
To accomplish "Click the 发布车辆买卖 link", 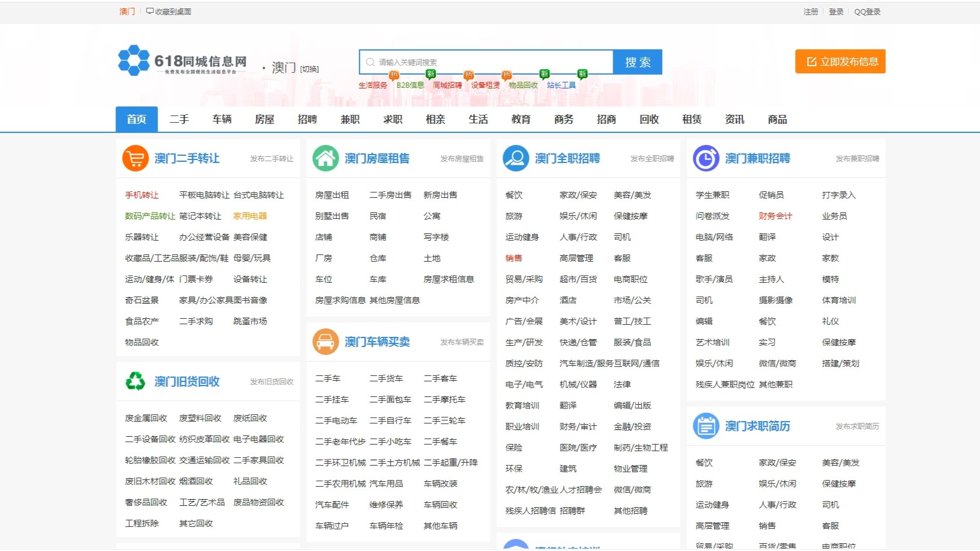I will click(x=462, y=342).
